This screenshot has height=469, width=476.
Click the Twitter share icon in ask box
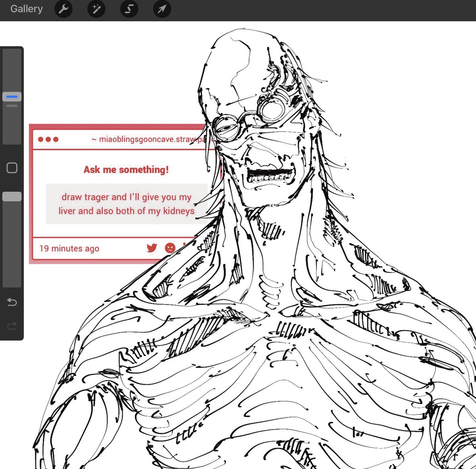click(x=152, y=248)
